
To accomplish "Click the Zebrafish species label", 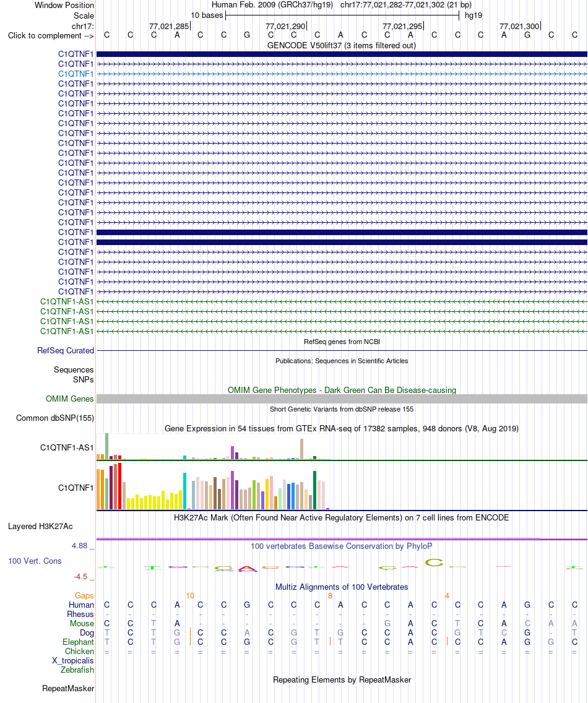I will tap(77, 670).
